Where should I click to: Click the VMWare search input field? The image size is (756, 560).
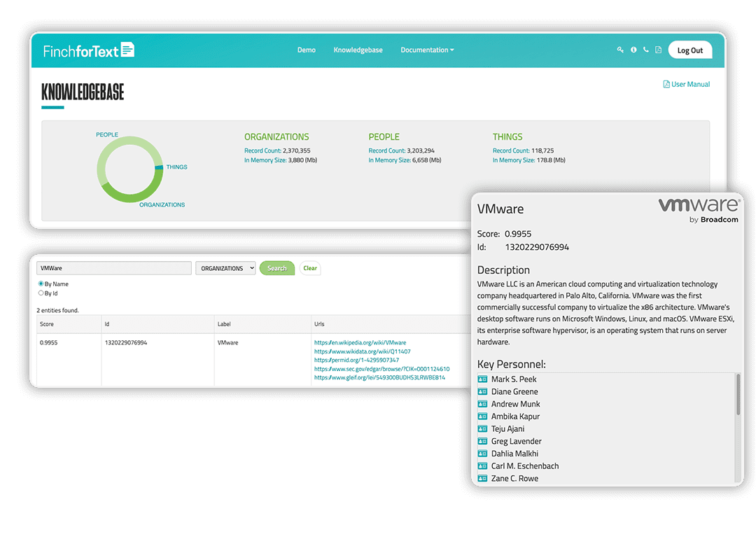click(x=114, y=268)
